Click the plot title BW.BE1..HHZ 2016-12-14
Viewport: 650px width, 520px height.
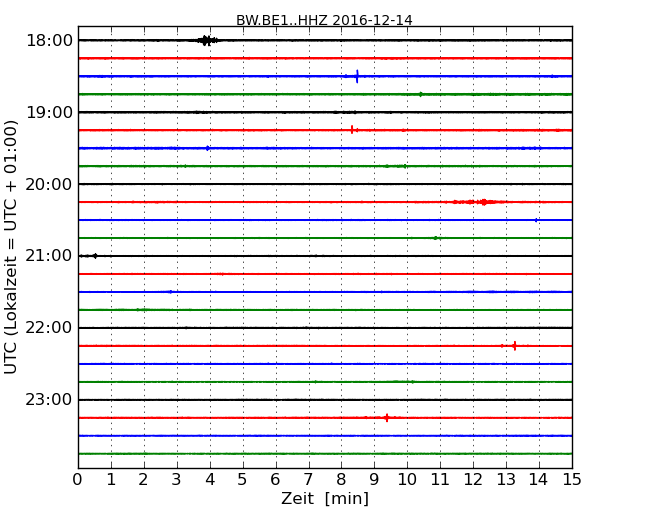point(324,20)
